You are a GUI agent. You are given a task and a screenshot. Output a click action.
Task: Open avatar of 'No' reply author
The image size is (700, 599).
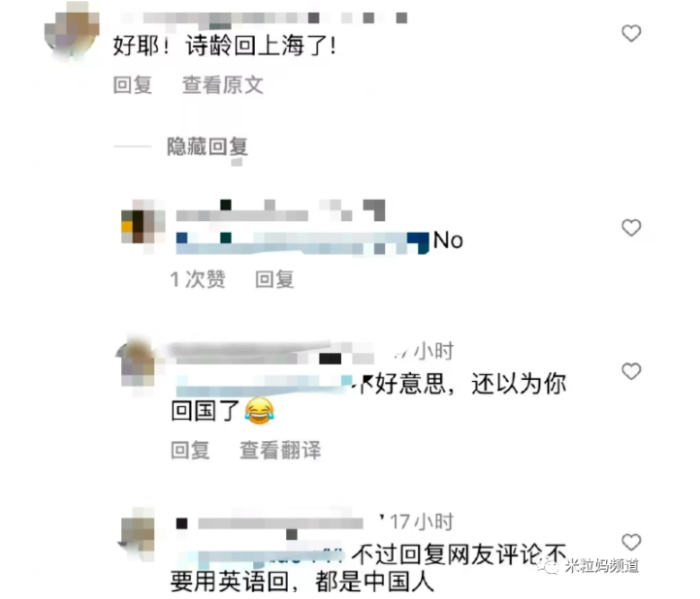[143, 227]
